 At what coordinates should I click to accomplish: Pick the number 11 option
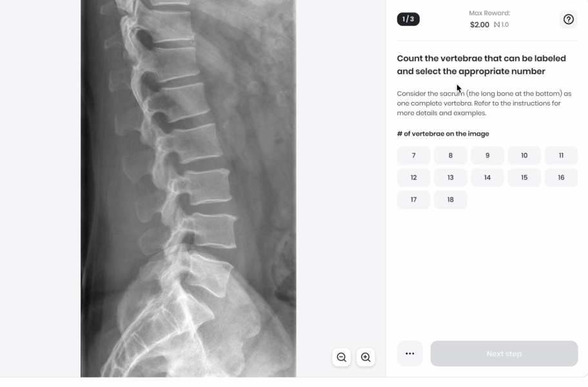click(x=561, y=155)
